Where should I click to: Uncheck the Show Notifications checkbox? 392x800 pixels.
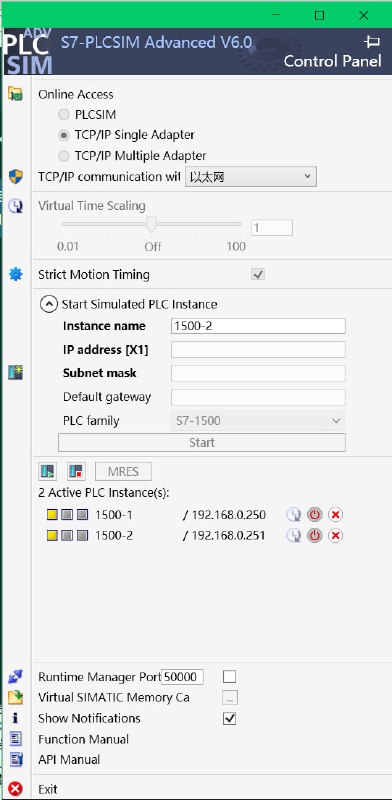coord(230,718)
